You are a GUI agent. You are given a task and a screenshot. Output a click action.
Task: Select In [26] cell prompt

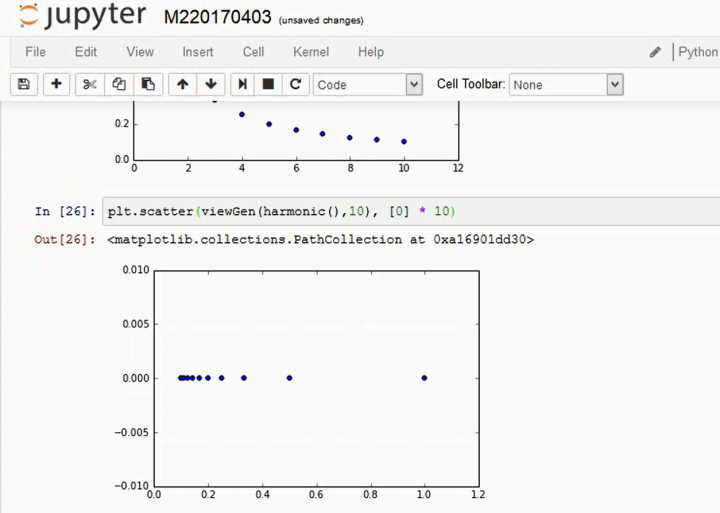(65, 211)
